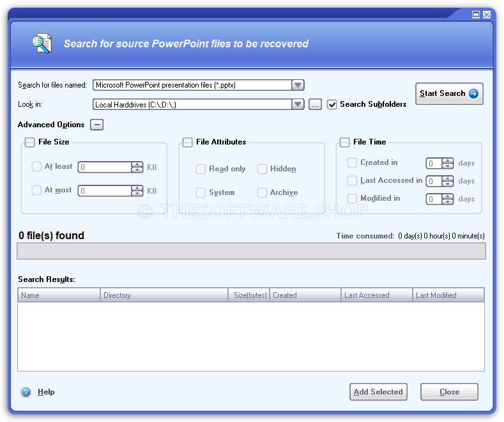Sort results by Directory column
This screenshot has height=422, width=504.
click(x=164, y=295)
